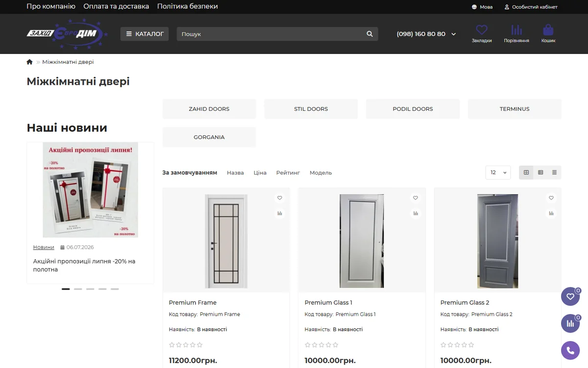Click the Новини news category link
588x368 pixels.
click(x=44, y=247)
